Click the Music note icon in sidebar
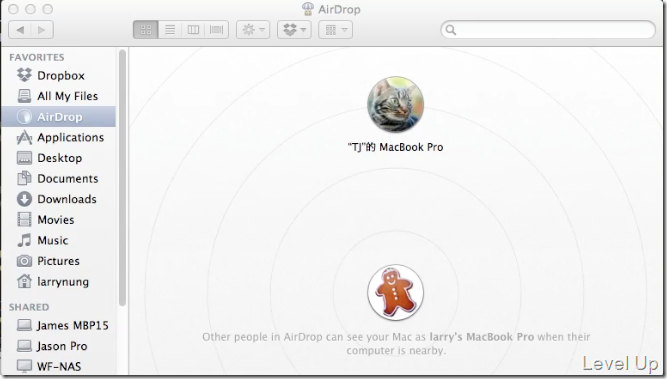This screenshot has height=379, width=667. 24,240
